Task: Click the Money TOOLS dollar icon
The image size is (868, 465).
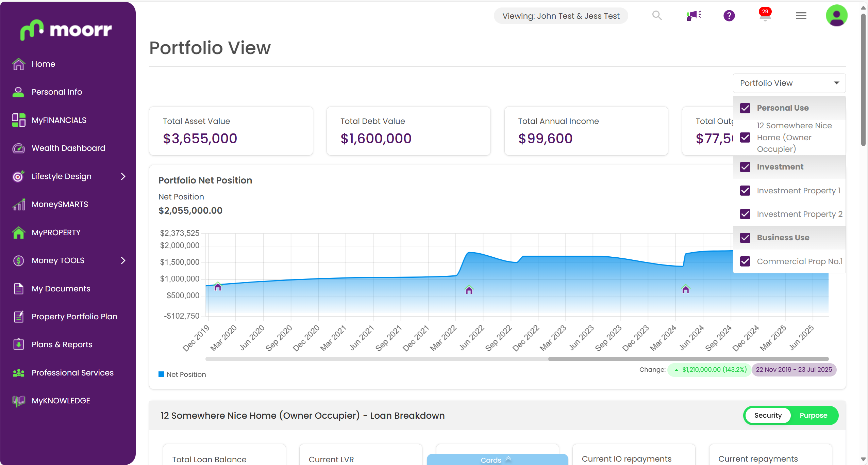Action: tap(18, 260)
